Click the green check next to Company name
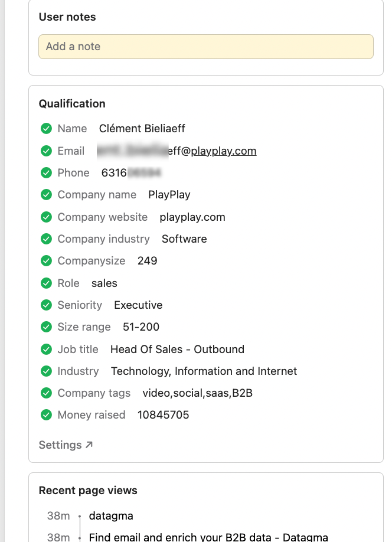 (47, 194)
